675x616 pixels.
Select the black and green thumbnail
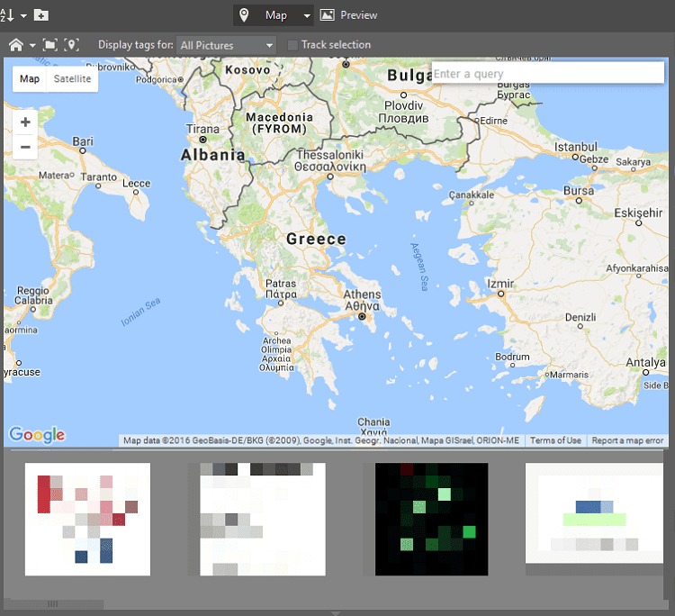click(x=431, y=519)
